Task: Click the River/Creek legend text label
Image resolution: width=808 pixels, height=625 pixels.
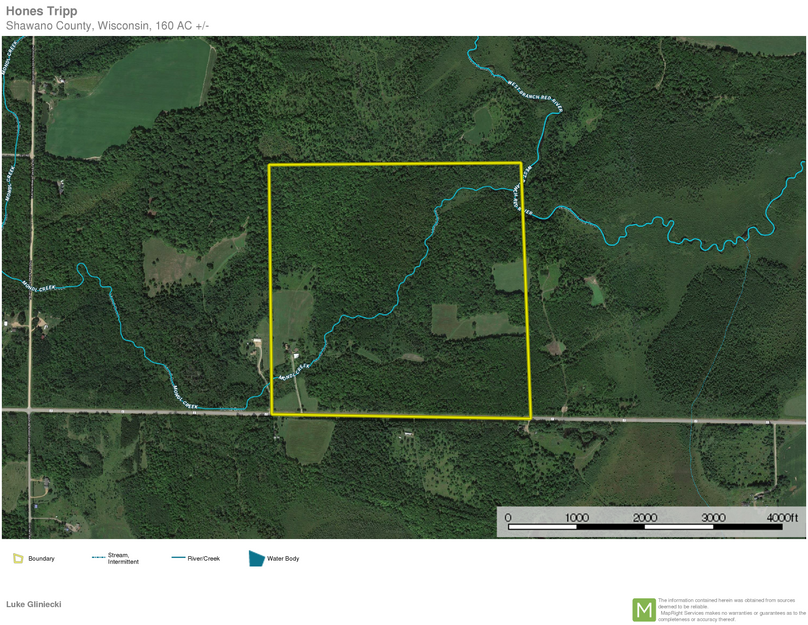Action: point(204,558)
